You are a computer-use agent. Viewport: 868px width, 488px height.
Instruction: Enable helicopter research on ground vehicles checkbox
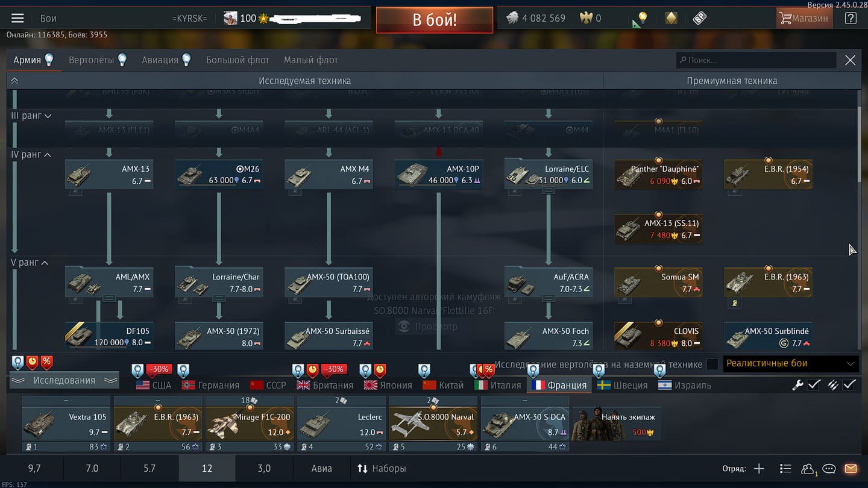[712, 364]
